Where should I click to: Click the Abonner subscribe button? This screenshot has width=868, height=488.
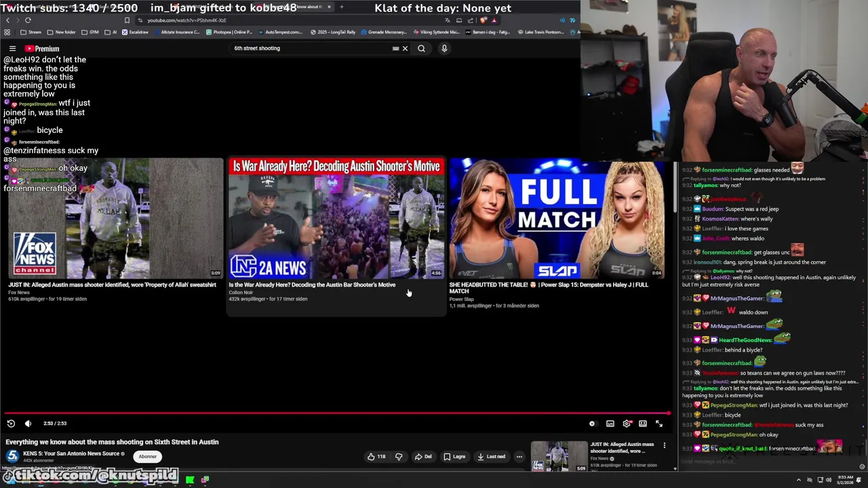[x=148, y=456]
